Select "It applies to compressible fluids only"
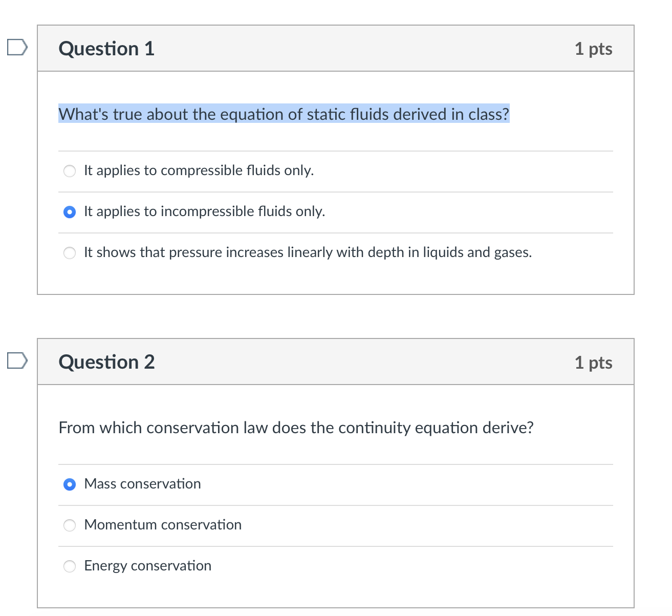This screenshot has height=616, width=672. click(x=70, y=171)
